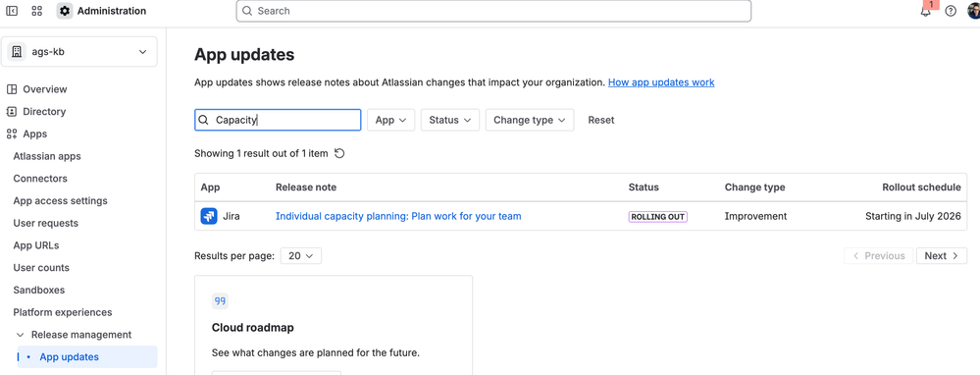Click the Jira app icon in the row
Screen dimensions: 980x375
tap(209, 216)
